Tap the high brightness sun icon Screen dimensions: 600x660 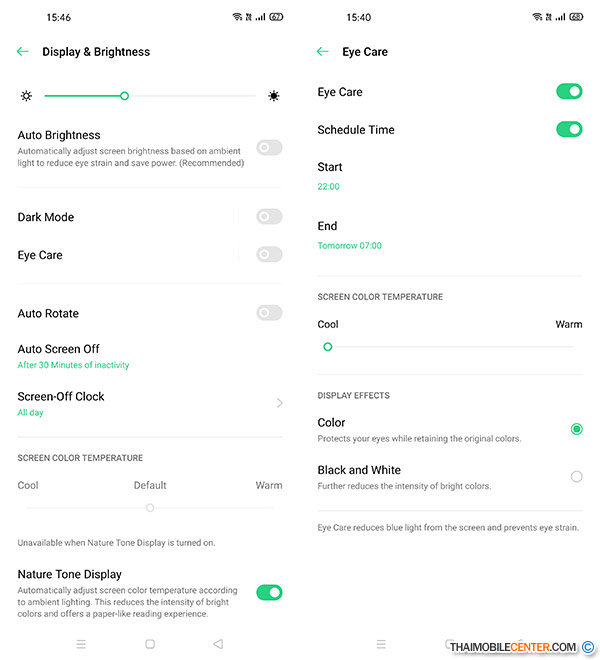[x=274, y=96]
